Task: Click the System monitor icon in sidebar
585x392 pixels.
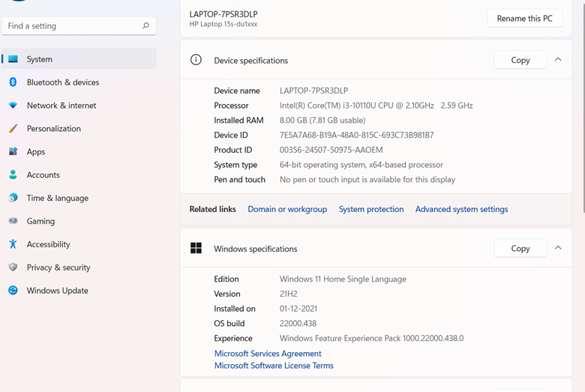Action: pyautogui.click(x=13, y=59)
